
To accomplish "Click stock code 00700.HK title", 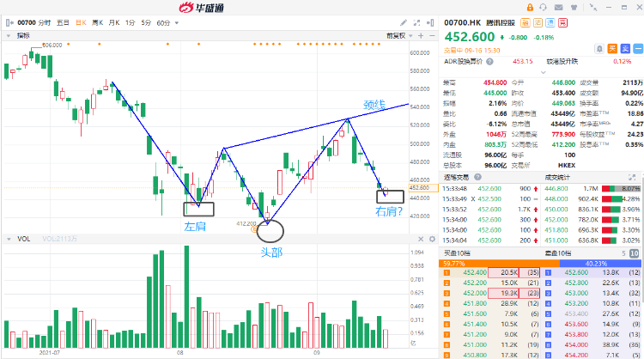I will pos(462,23).
